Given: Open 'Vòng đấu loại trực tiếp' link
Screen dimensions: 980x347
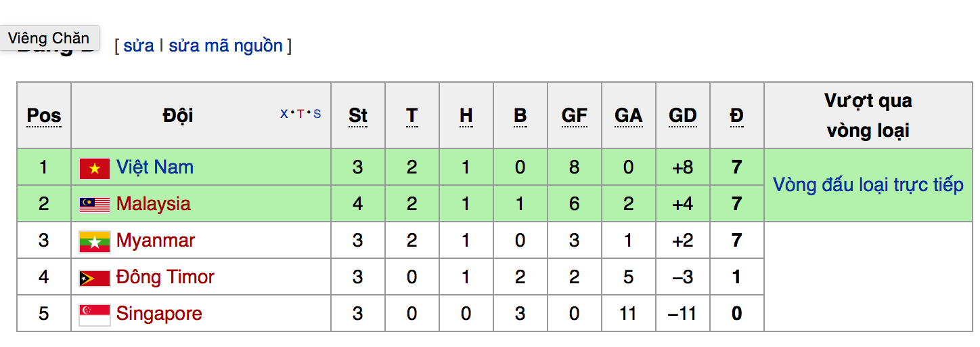Looking at the screenshot, I should pos(868,185).
